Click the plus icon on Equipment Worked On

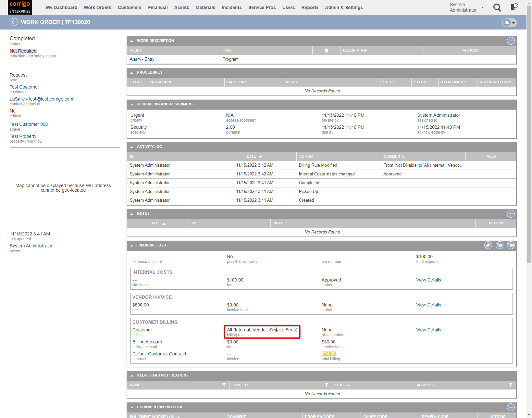click(511, 407)
